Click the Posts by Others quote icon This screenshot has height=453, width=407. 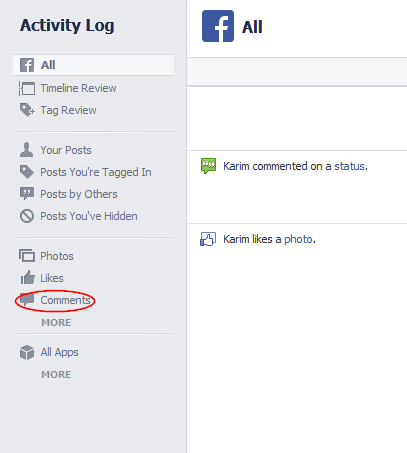click(x=27, y=194)
